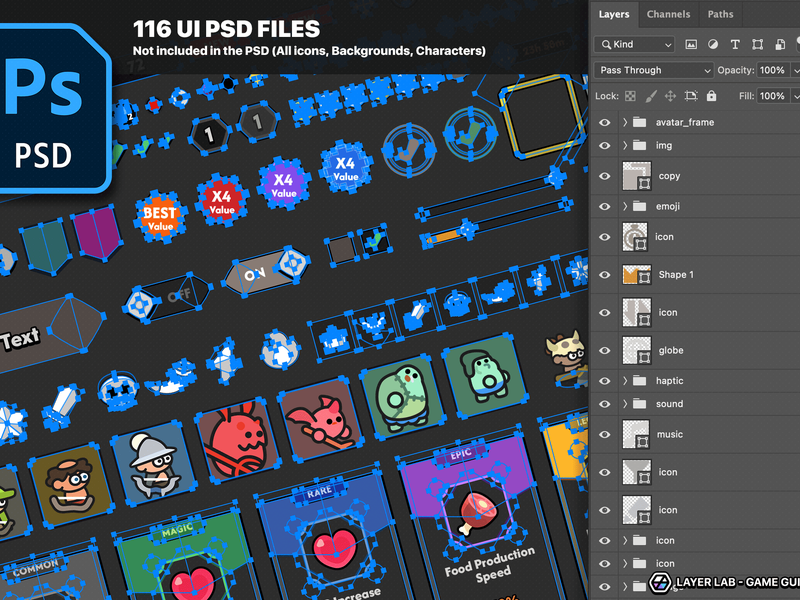Select the helmeted knight character tile on canvas
800x600 pixels.
(x=154, y=463)
